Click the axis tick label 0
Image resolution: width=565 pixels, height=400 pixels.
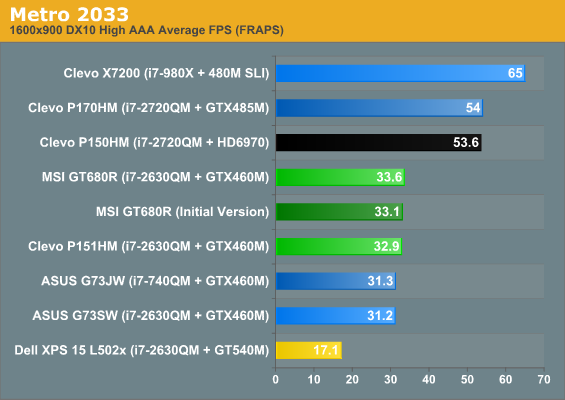click(x=276, y=379)
